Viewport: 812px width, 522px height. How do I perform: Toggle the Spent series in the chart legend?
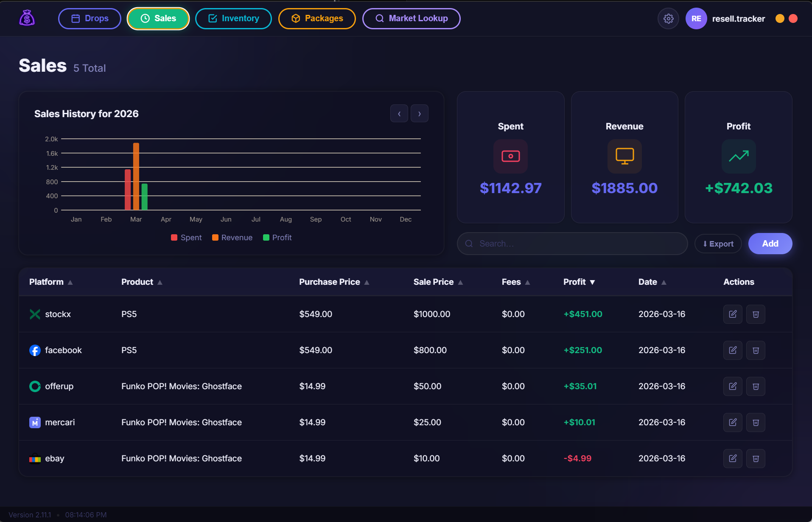[x=186, y=237]
